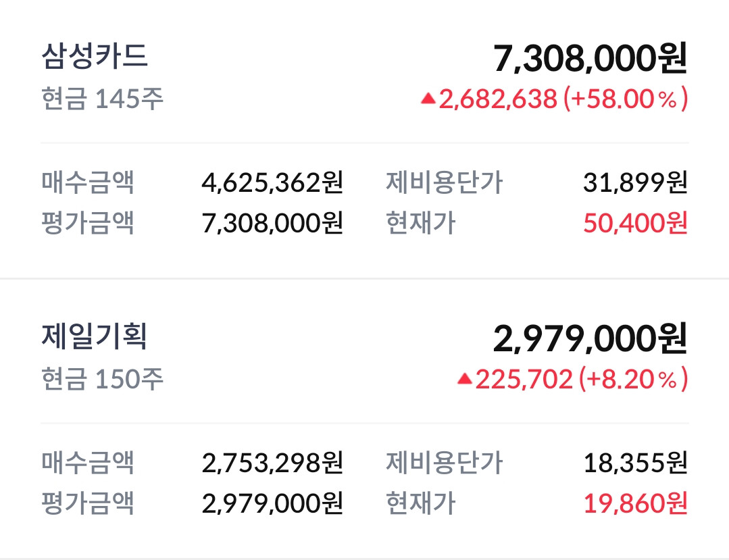The image size is (729, 560).
Task: Tap the red up-triangle next to 2,682,638
Action: point(428,99)
